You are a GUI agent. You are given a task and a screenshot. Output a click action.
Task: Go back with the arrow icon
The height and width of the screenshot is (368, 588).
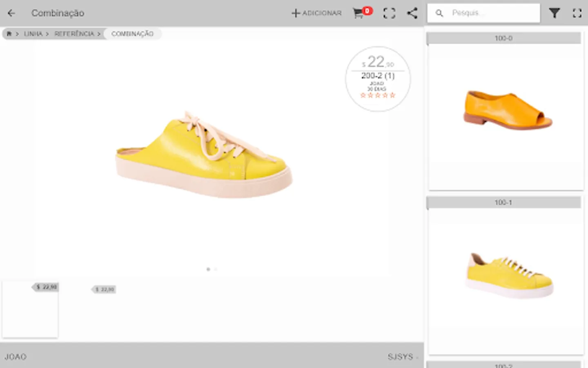pos(11,13)
